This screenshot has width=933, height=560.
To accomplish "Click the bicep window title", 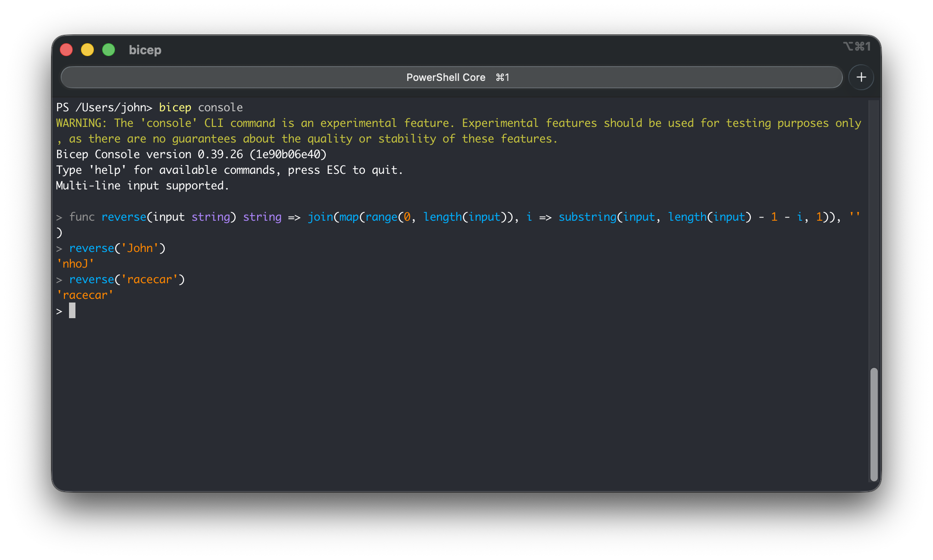I will pyautogui.click(x=145, y=50).
